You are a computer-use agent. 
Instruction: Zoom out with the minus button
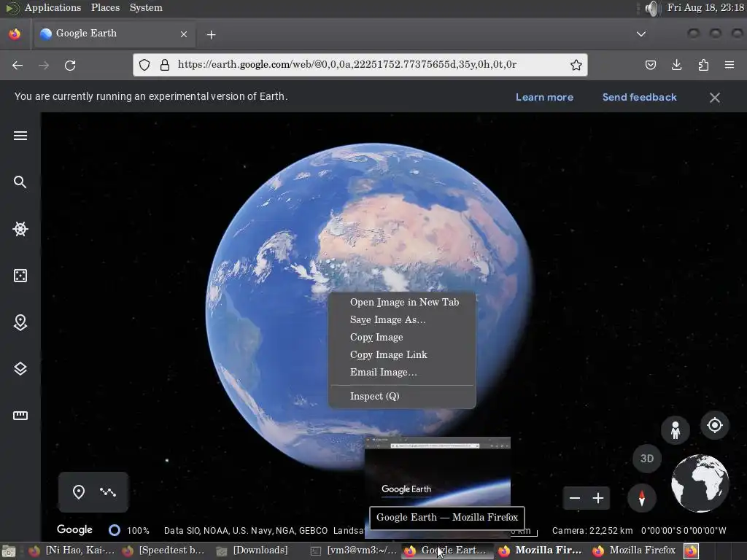pyautogui.click(x=575, y=499)
